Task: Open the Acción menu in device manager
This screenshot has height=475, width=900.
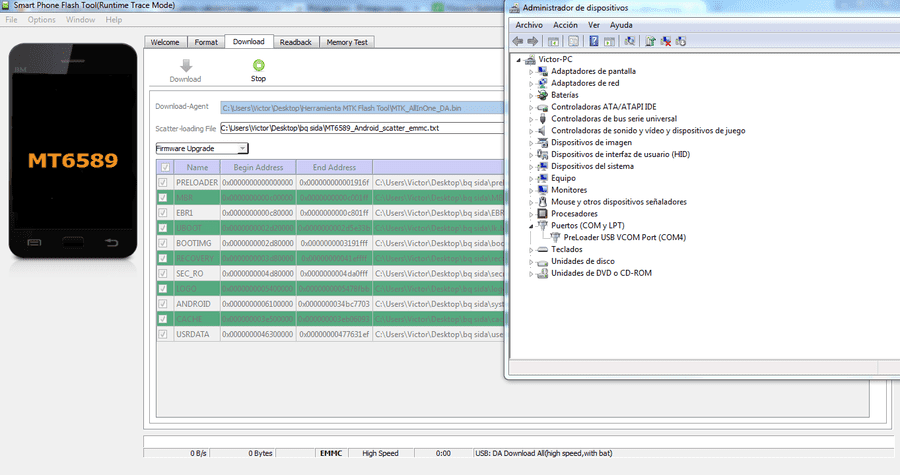Action: [565, 25]
